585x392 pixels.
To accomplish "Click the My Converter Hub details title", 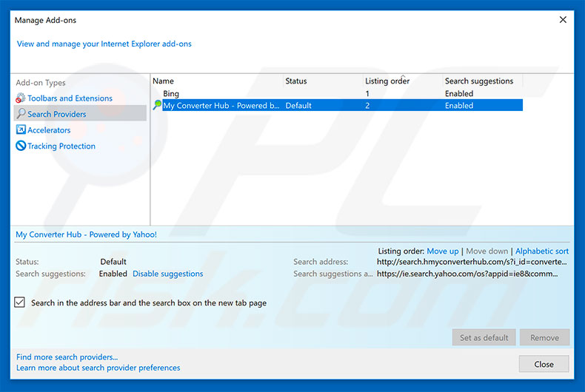I will click(86, 234).
